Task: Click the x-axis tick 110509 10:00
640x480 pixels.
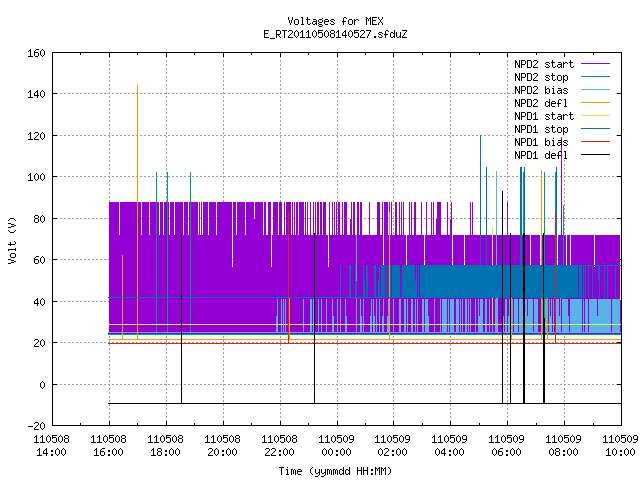Action: 620,446
